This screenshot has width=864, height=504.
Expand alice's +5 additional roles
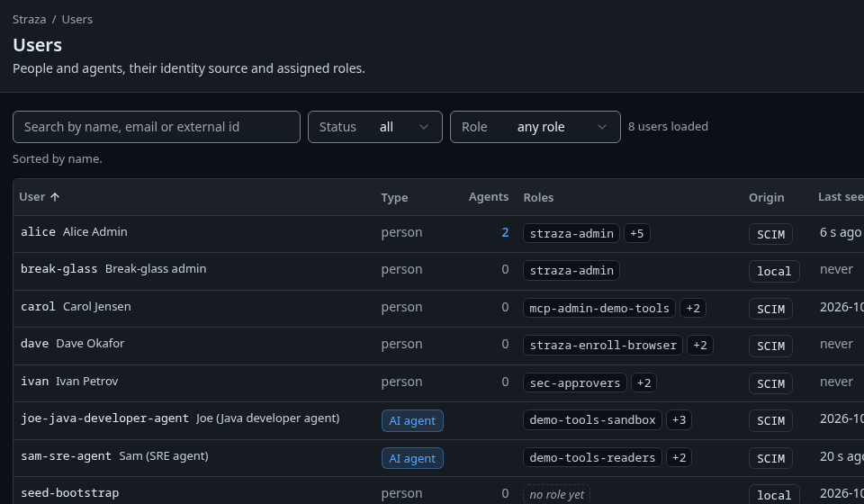(x=637, y=233)
